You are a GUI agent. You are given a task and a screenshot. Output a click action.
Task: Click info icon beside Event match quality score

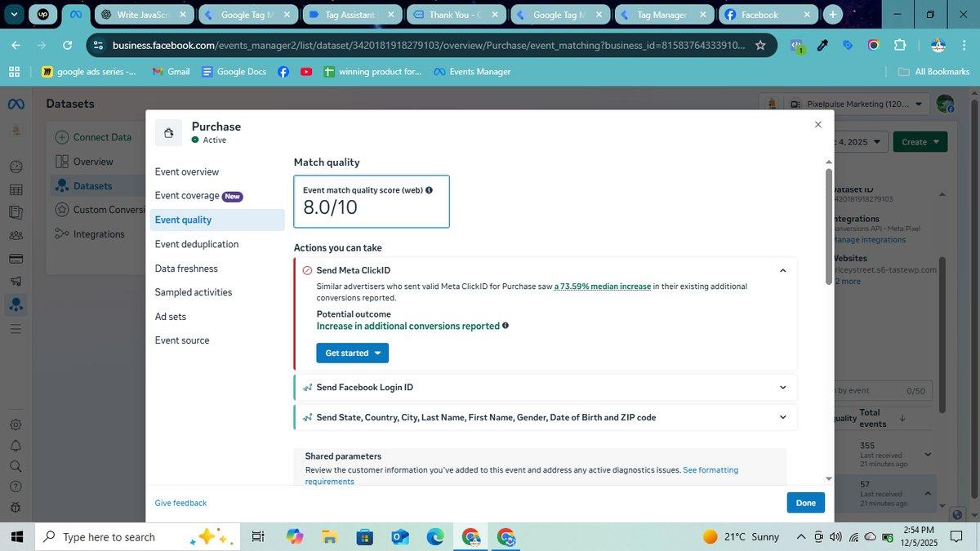click(x=429, y=190)
